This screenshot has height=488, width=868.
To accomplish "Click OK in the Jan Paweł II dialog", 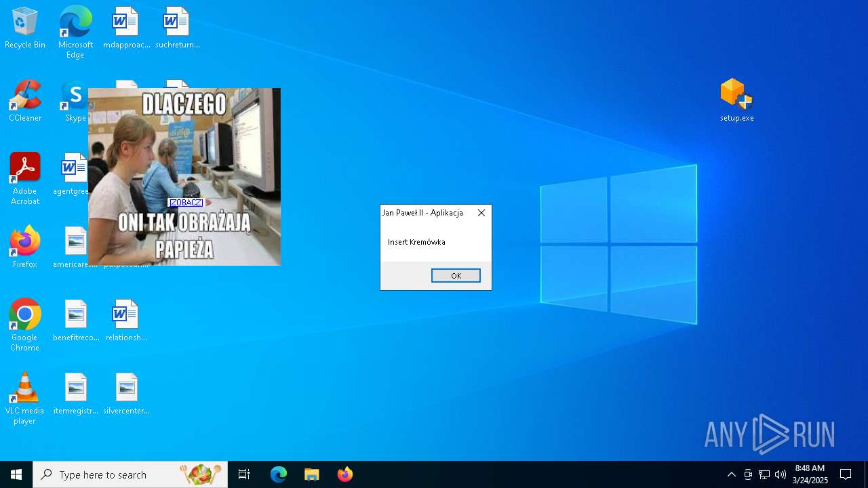I will coord(456,276).
